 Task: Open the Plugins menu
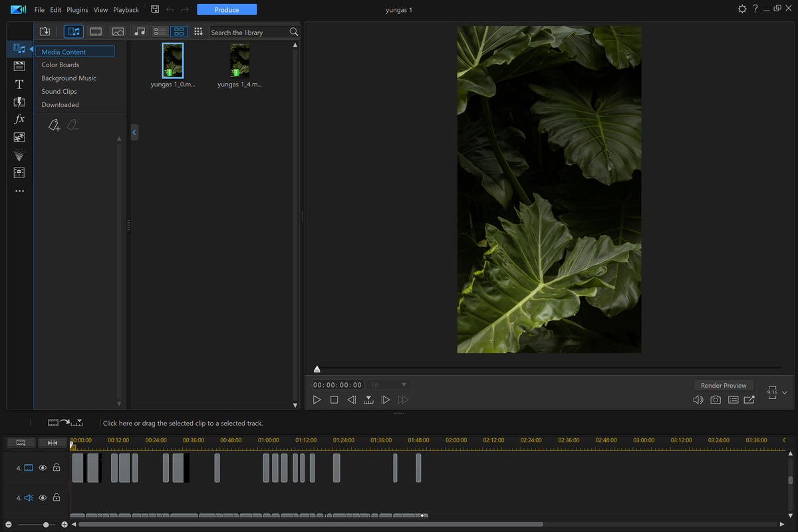click(x=77, y=9)
